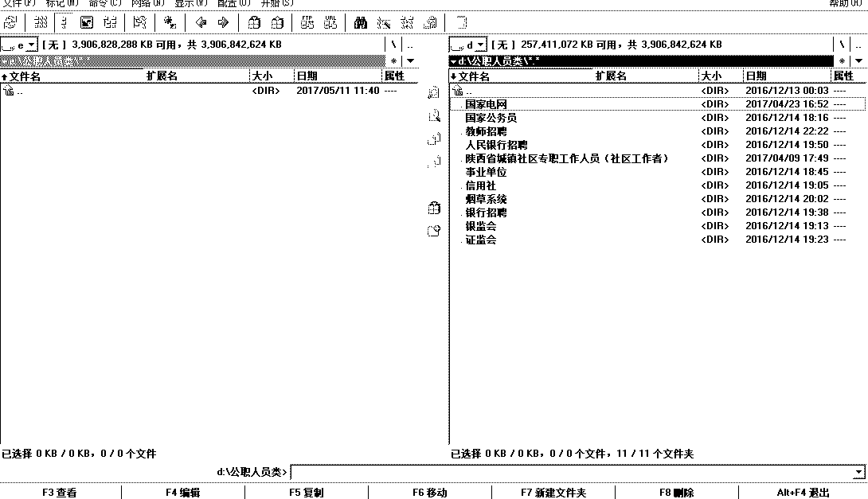Open the 标记 menu
The height and width of the screenshot is (499, 868).
point(62,3)
